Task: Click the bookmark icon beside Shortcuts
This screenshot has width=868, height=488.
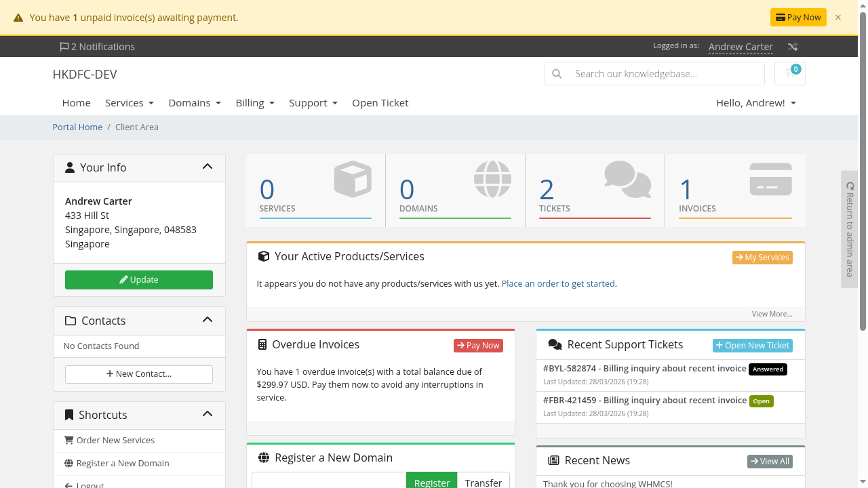Action: 69,415
